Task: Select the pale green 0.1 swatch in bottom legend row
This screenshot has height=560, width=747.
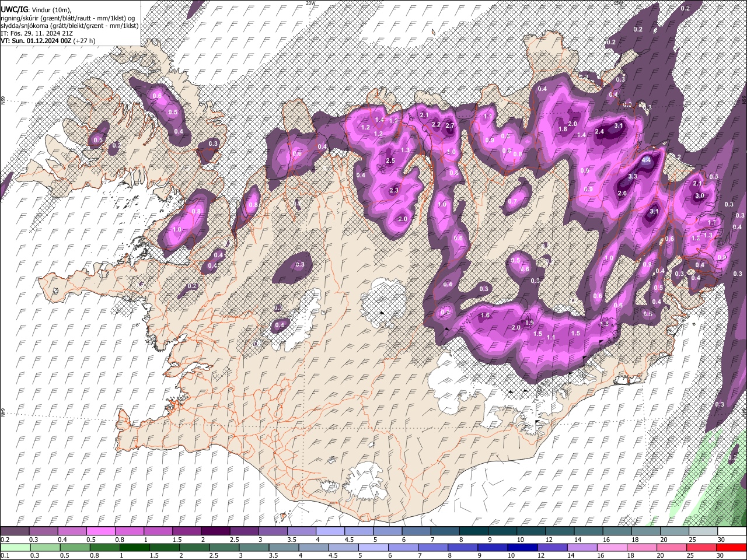Action: point(15,547)
